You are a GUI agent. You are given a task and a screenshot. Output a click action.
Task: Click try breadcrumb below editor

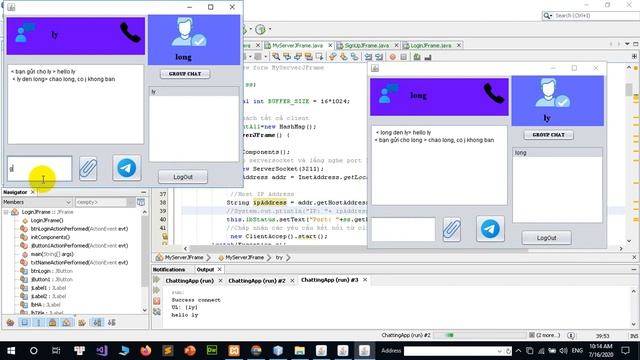pyautogui.click(x=279, y=258)
